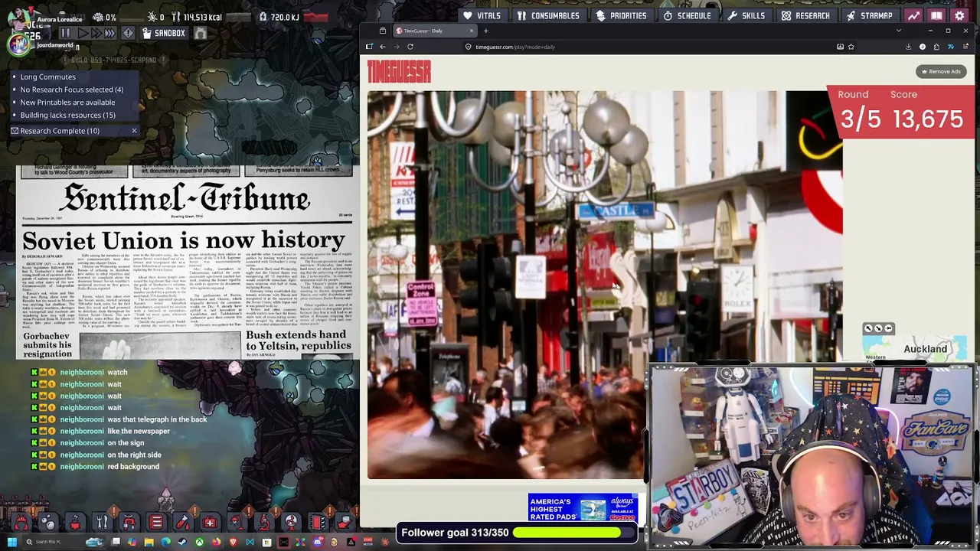
Task: Open the Research screen
Action: pos(805,15)
